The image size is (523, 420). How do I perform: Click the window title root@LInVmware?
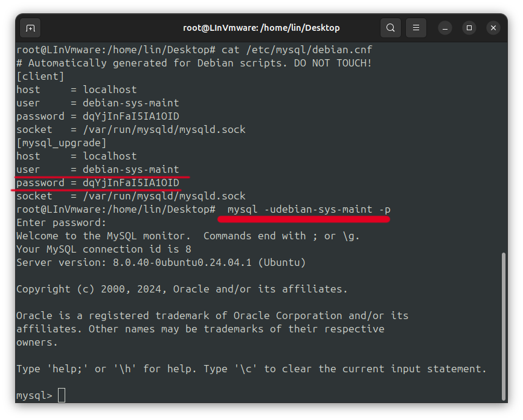(261, 28)
